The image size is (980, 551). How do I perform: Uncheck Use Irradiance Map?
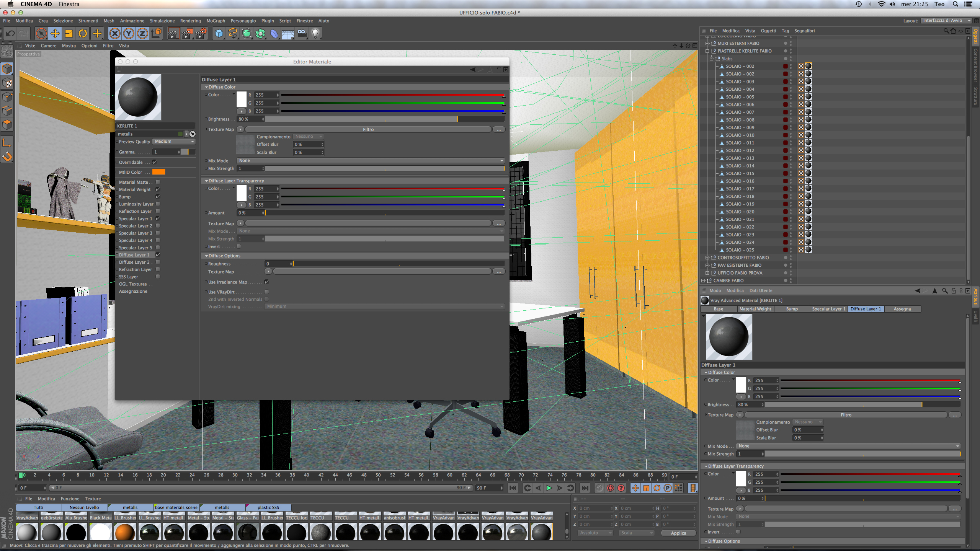pyautogui.click(x=267, y=282)
